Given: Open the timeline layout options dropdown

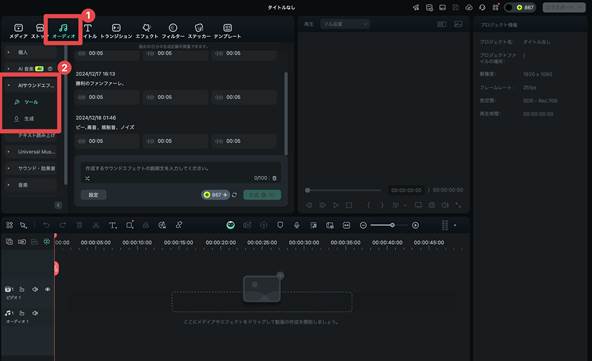Looking at the screenshot, I should click(455, 225).
